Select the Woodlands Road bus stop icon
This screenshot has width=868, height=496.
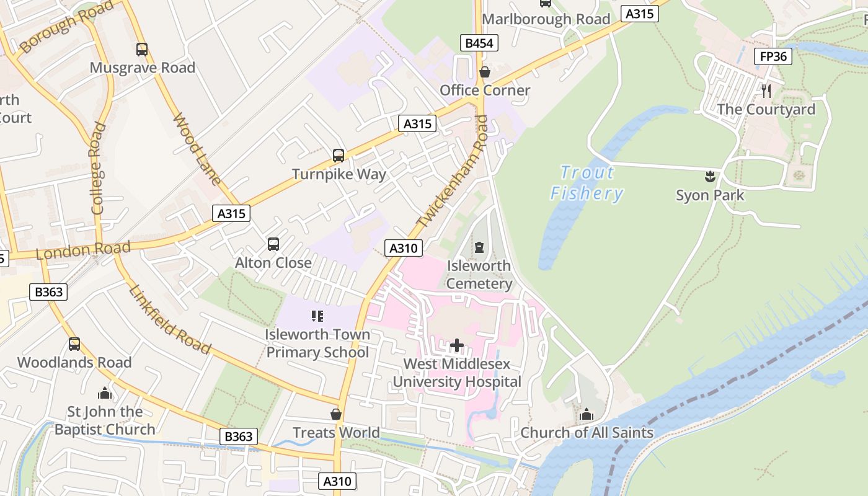pos(74,344)
